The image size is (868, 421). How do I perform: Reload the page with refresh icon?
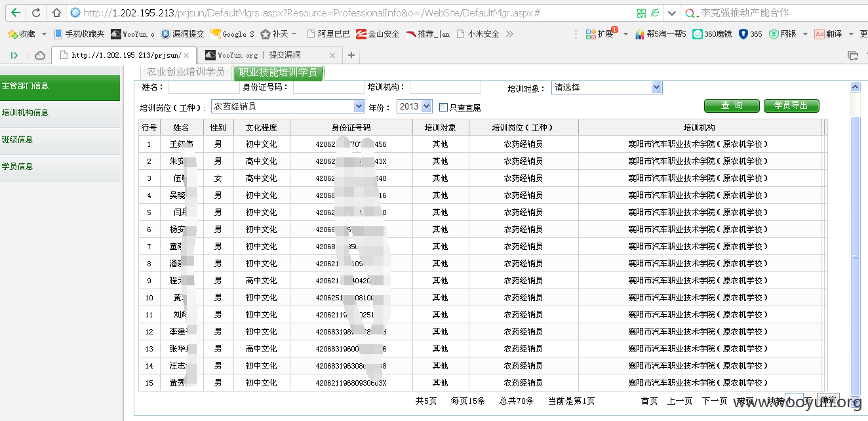pos(37,12)
